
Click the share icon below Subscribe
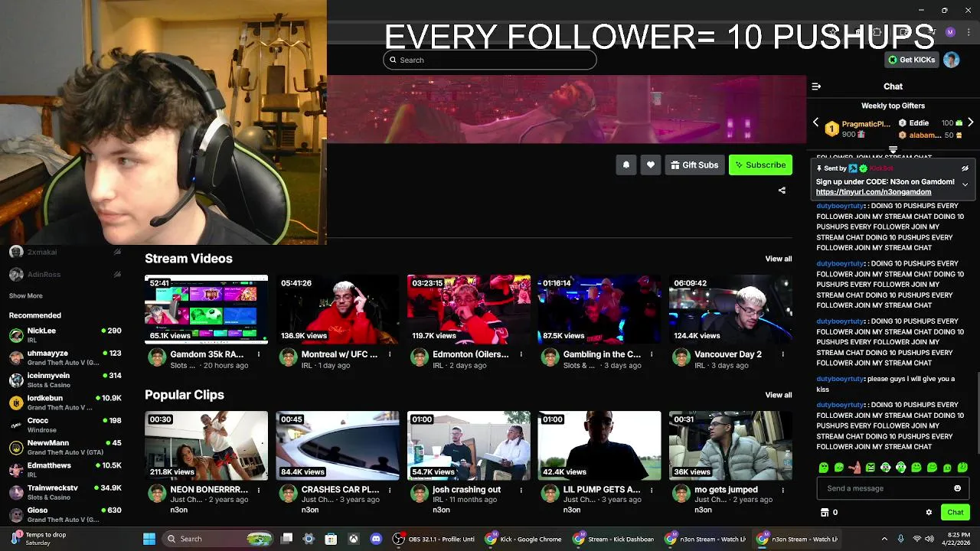click(782, 191)
